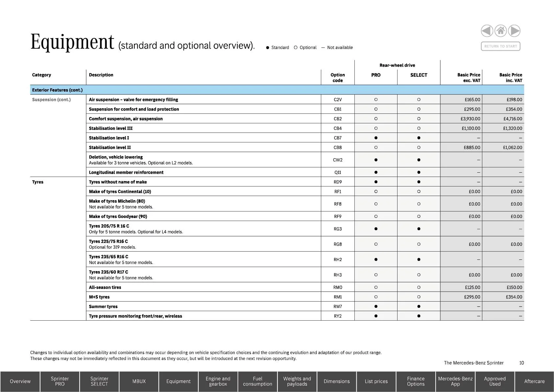Click 'Make of tyres Michelin (80)'
The width and height of the screenshot is (554, 392).
pyautogui.click(x=117, y=201)
